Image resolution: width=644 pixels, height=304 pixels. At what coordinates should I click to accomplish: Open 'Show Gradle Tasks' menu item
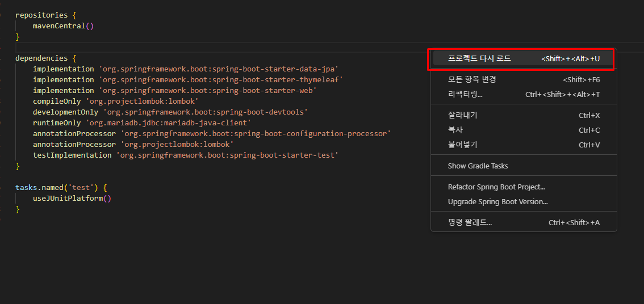pos(524,166)
